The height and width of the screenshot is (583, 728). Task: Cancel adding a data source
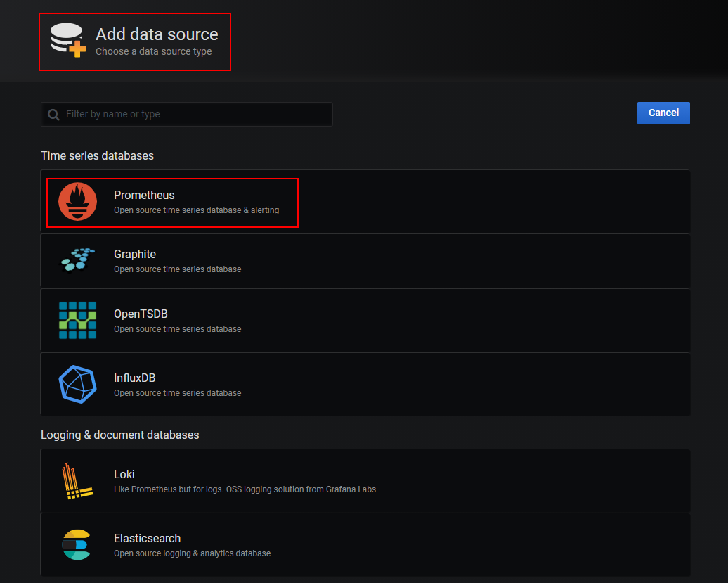663,113
